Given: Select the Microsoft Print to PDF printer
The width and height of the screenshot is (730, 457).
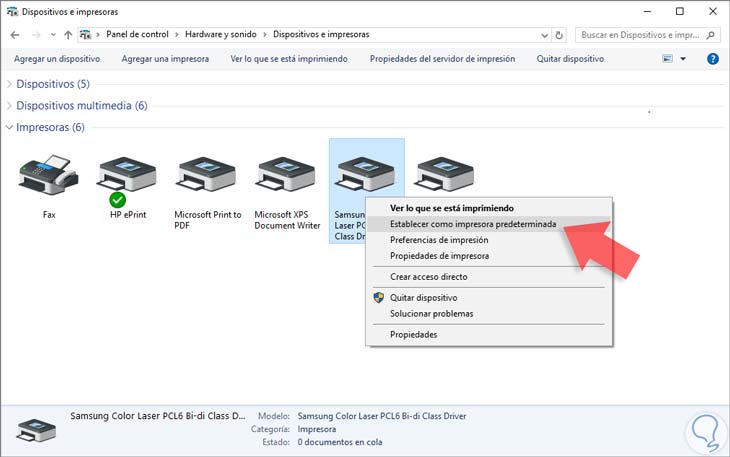Looking at the screenshot, I should 206,175.
